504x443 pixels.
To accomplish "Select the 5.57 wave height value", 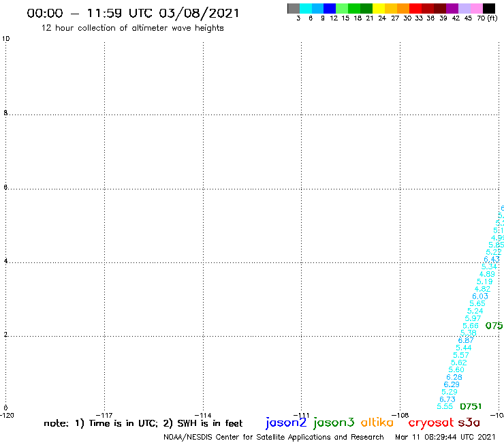I will pyautogui.click(x=461, y=355).
